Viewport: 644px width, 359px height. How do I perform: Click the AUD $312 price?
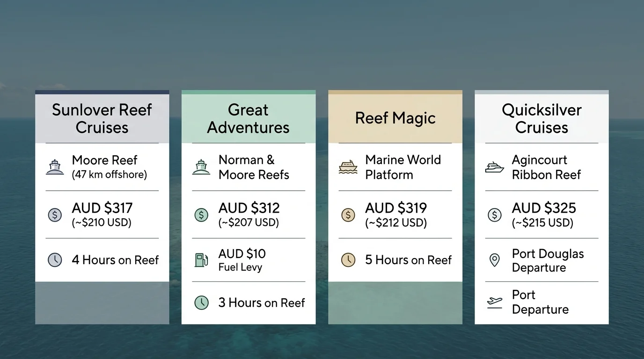point(249,208)
